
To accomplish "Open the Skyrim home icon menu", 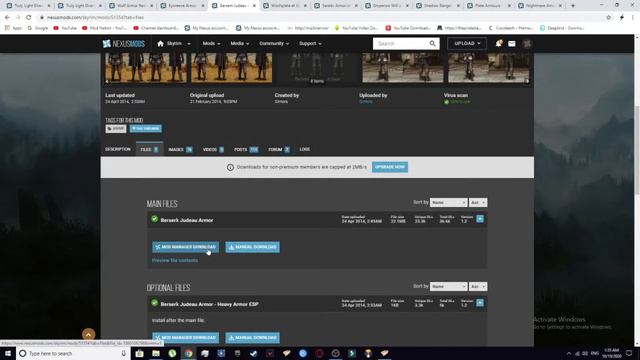I will 160,44.
